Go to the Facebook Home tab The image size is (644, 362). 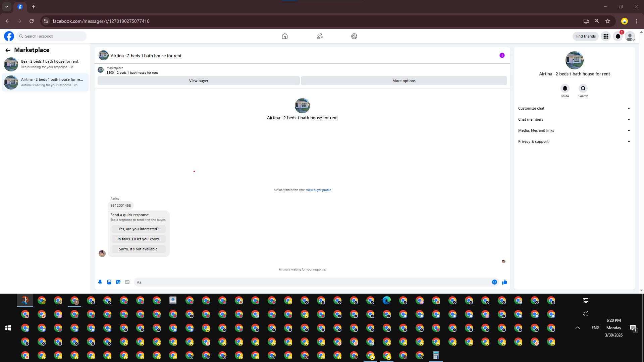(x=284, y=36)
